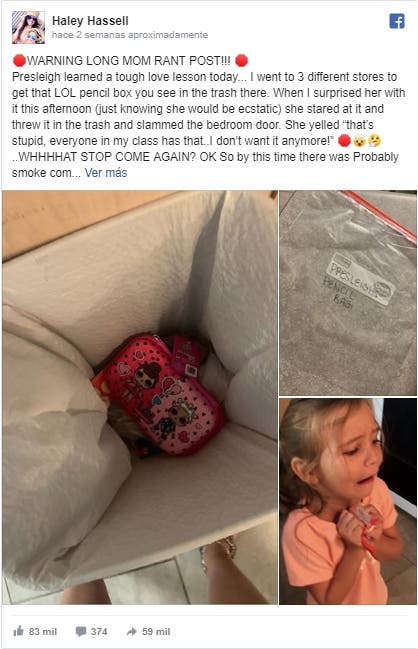Image resolution: width=418 pixels, height=649 pixels.
Task: Click the red circle emoji after POST!!!
Action: [x=241, y=60]
